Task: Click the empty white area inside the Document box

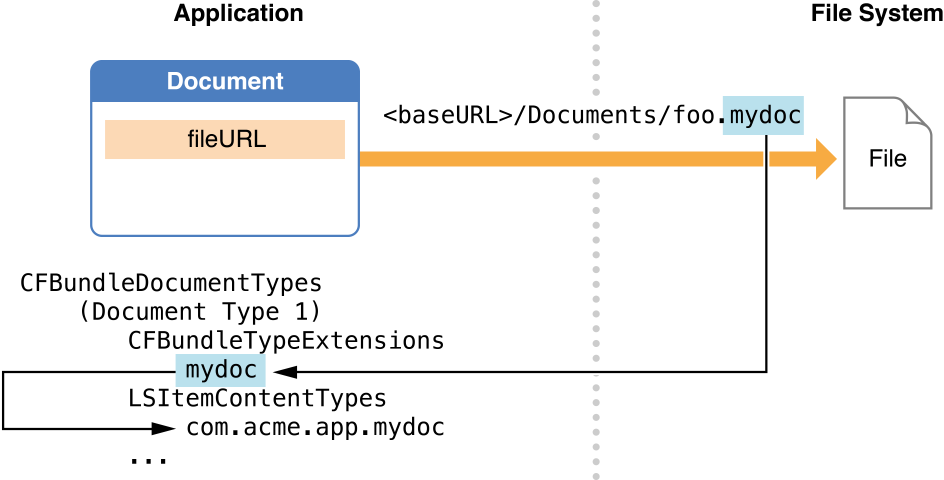Action: click(x=225, y=198)
